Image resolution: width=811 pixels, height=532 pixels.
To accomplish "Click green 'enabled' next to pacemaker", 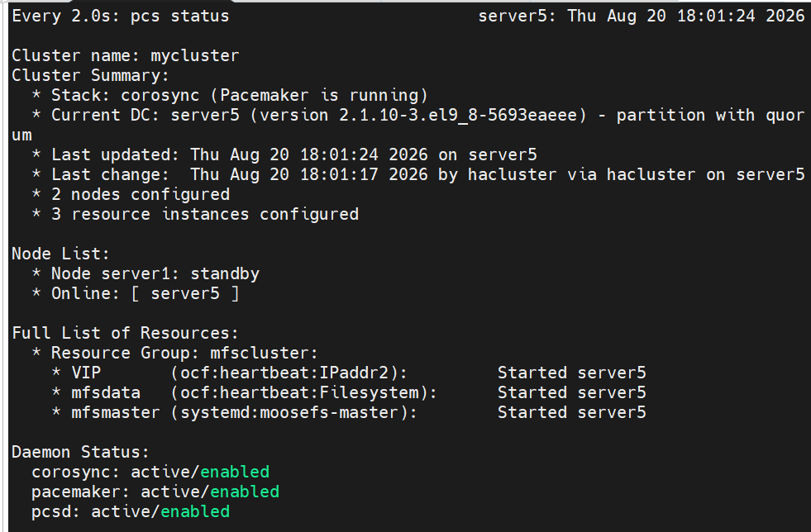I will pyautogui.click(x=245, y=492).
